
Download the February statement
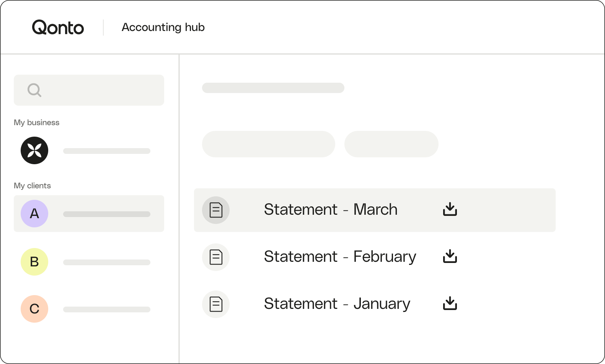pyautogui.click(x=450, y=256)
